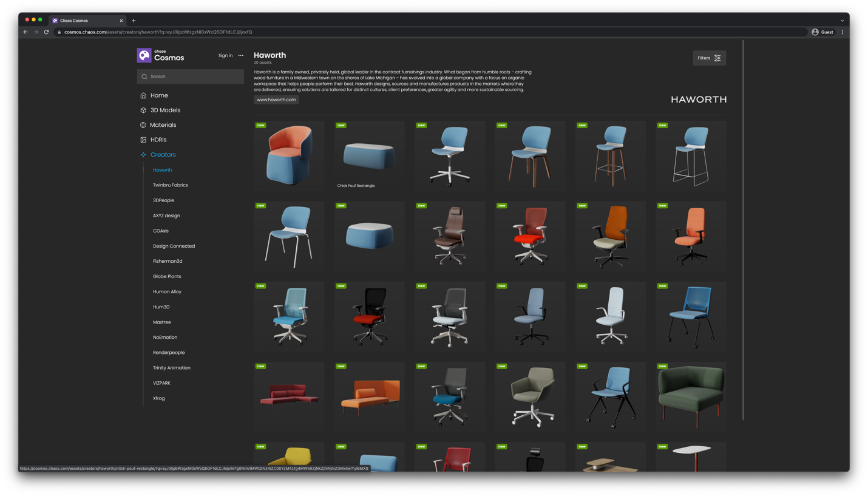Select NoEmotion creator
Screen dimensions: 868x496
click(x=165, y=338)
